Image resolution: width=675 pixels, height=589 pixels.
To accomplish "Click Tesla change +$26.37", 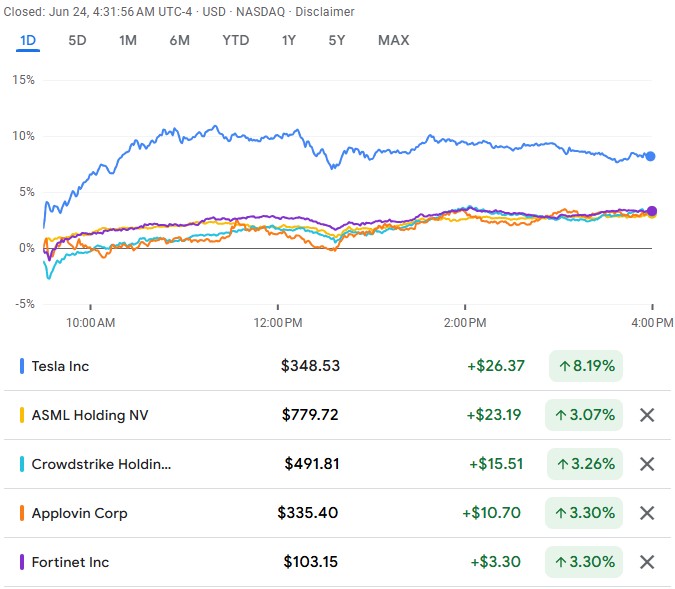I will click(x=496, y=366).
